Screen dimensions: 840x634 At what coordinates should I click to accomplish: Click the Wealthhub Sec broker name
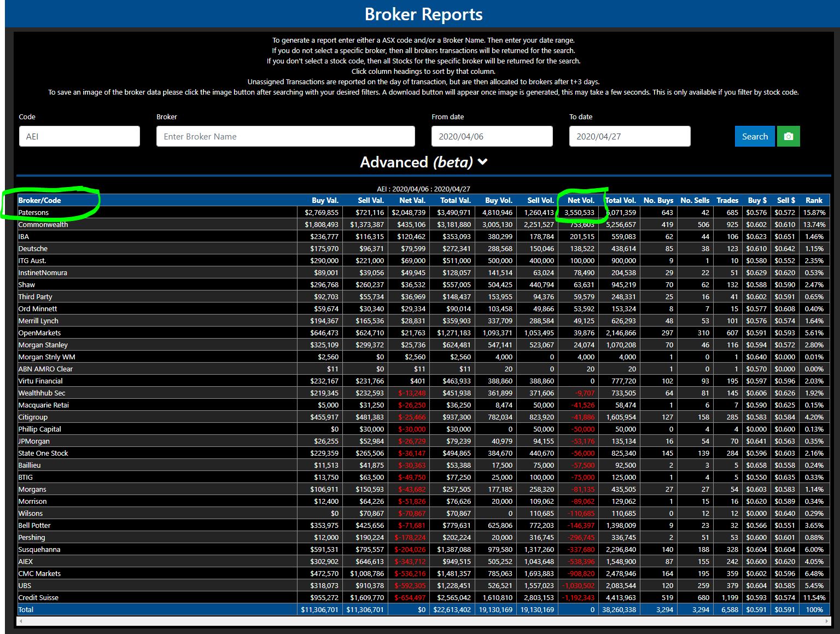coord(42,393)
